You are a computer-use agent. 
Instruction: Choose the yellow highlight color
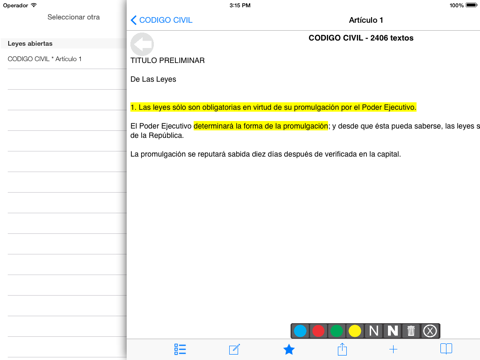click(355, 331)
